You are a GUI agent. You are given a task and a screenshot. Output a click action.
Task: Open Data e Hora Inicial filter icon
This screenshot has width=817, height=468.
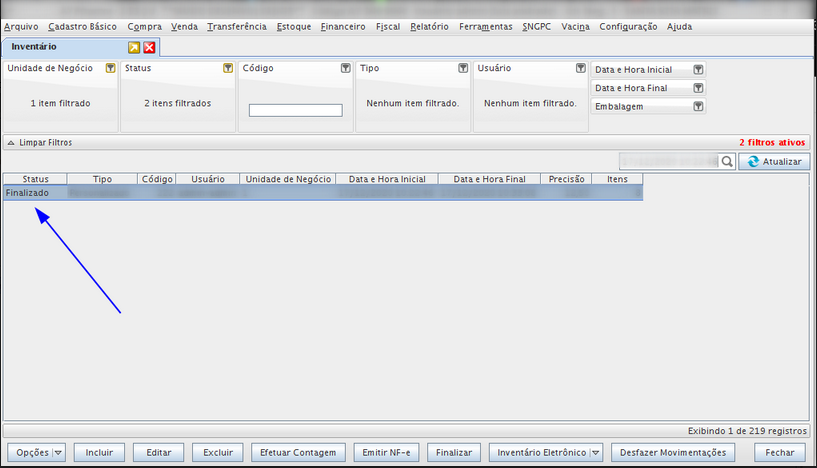point(698,70)
